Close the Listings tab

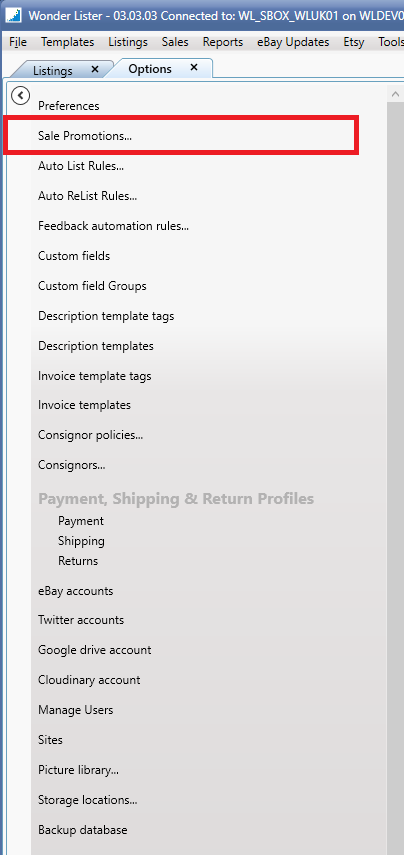[95, 69]
